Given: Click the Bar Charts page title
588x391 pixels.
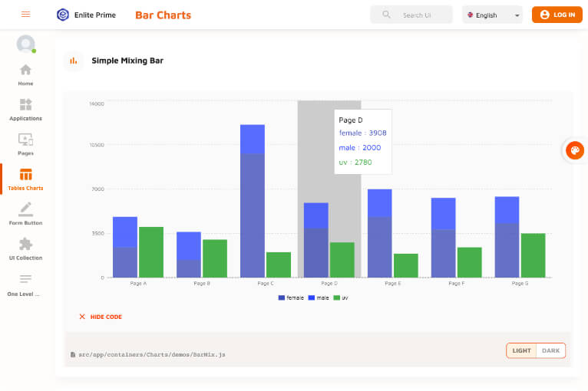Looking at the screenshot, I should 164,15.
